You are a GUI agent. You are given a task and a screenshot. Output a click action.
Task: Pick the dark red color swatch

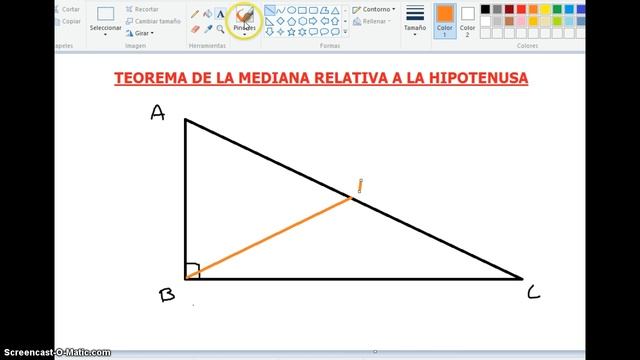click(x=509, y=9)
